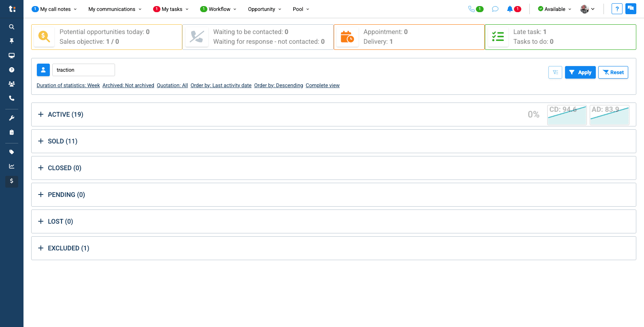
Task: Open the My communications menu
Action: 115,9
